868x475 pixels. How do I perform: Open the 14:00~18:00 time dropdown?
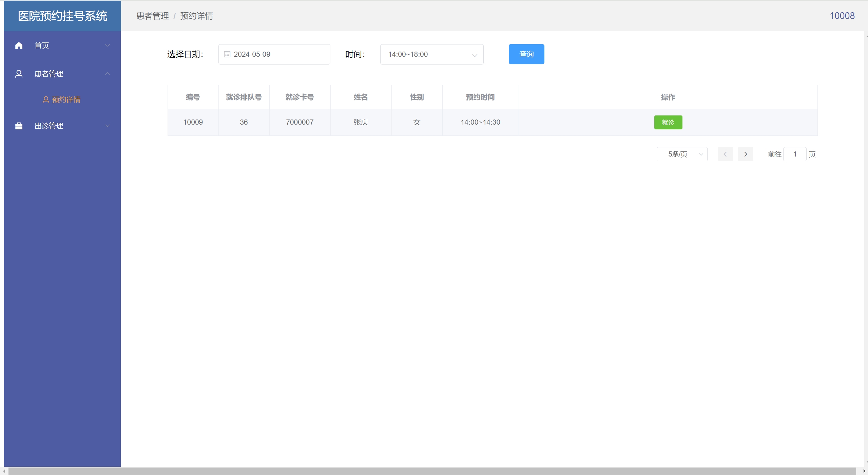coord(431,54)
